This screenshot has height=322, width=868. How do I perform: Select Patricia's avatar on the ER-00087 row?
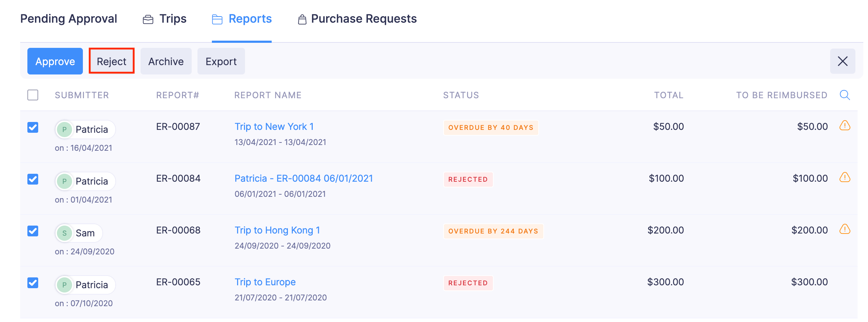point(64,129)
